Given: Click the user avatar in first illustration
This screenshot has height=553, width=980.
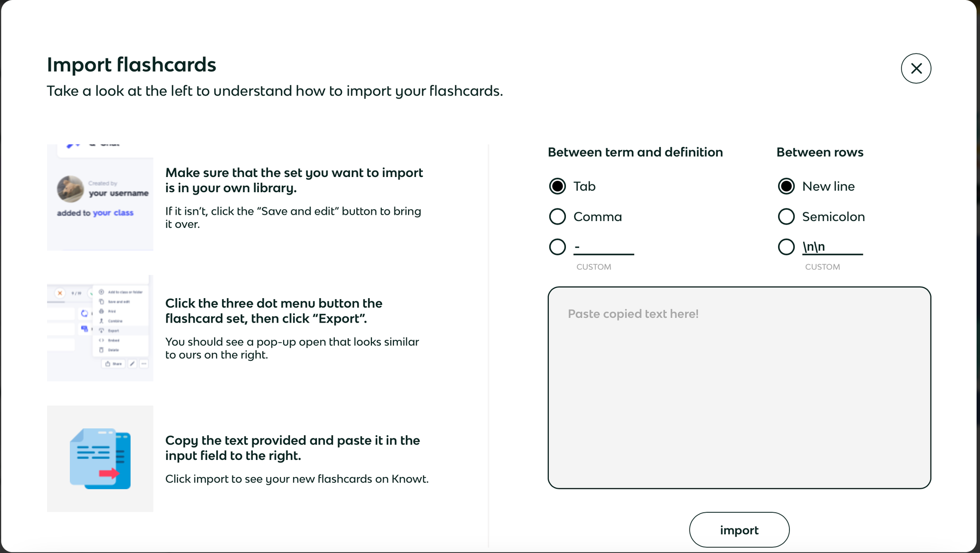Looking at the screenshot, I should pyautogui.click(x=70, y=189).
